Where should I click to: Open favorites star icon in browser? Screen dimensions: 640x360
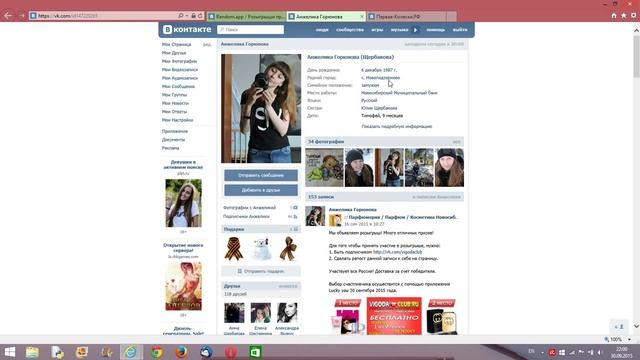pos(624,16)
